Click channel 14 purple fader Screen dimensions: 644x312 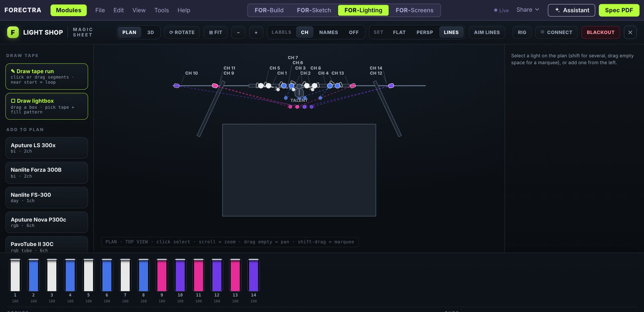tap(254, 275)
